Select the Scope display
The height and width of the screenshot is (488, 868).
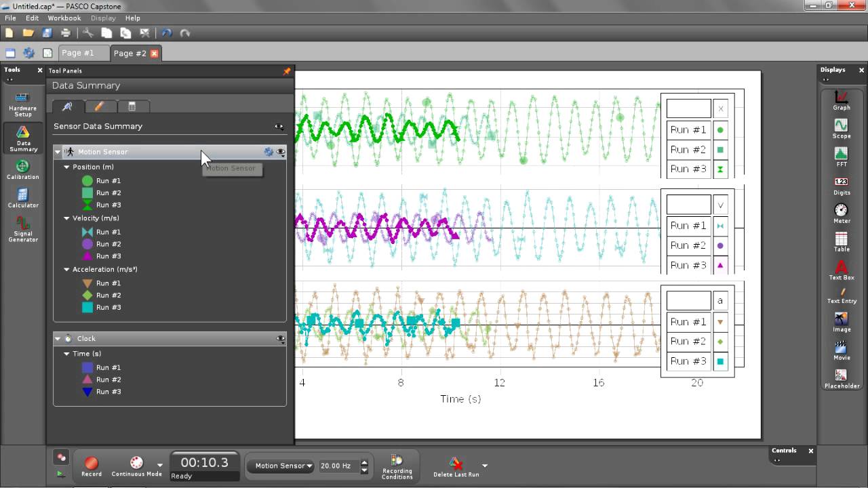coord(842,129)
